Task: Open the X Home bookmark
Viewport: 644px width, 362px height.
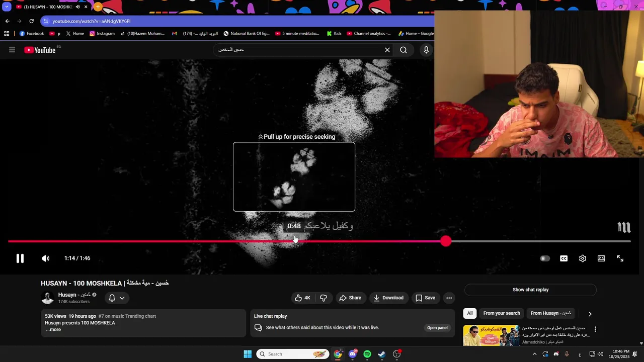Action: (74, 34)
